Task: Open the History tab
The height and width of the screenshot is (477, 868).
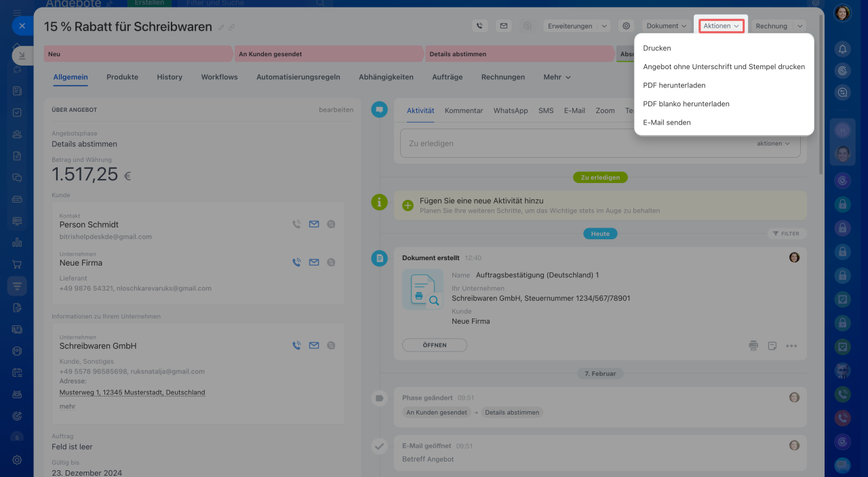Action: pos(170,77)
